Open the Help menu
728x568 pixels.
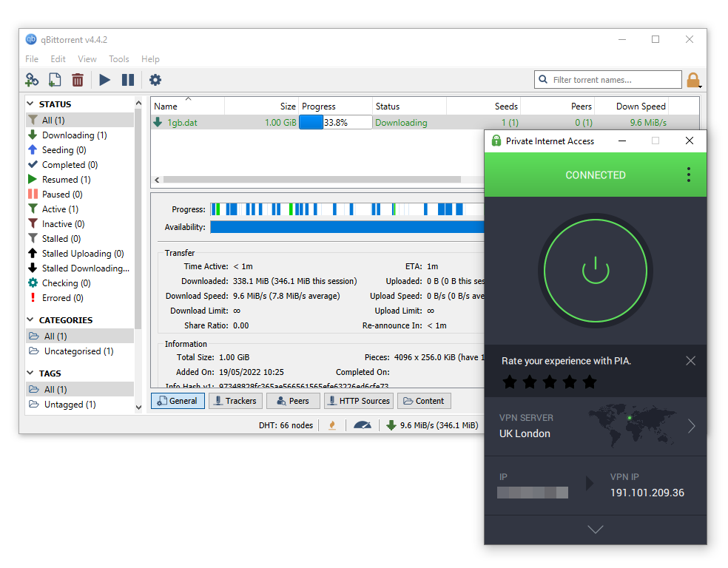(150, 59)
